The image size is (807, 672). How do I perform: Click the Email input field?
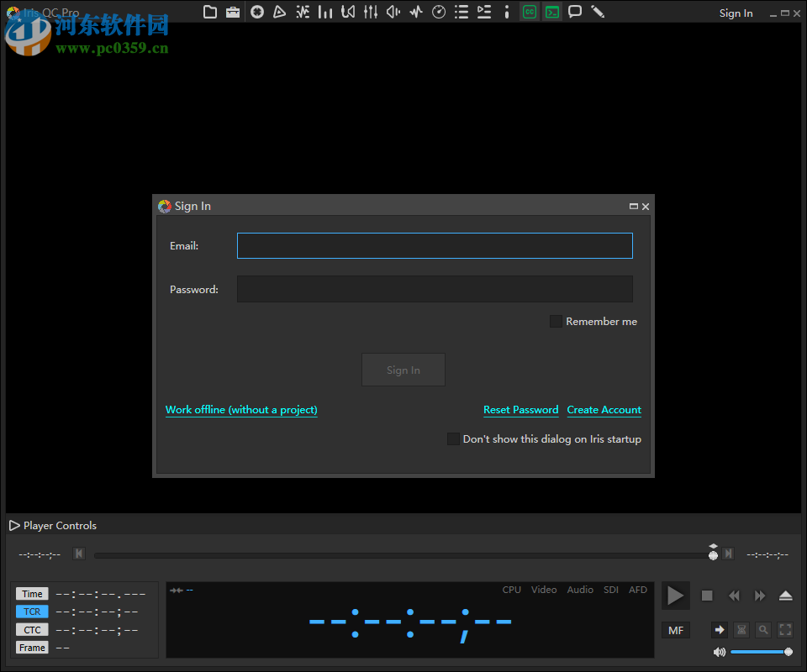[434, 246]
